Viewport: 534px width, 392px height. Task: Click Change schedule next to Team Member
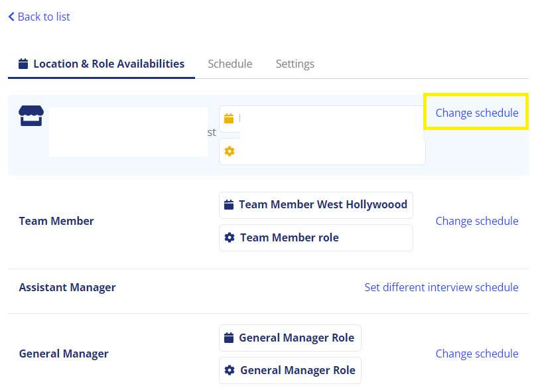pyautogui.click(x=476, y=221)
